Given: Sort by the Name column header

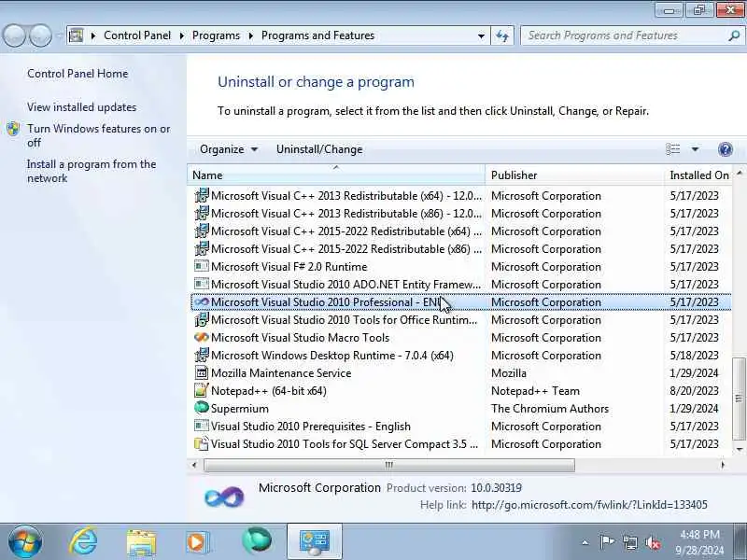Looking at the screenshot, I should click(336, 175).
